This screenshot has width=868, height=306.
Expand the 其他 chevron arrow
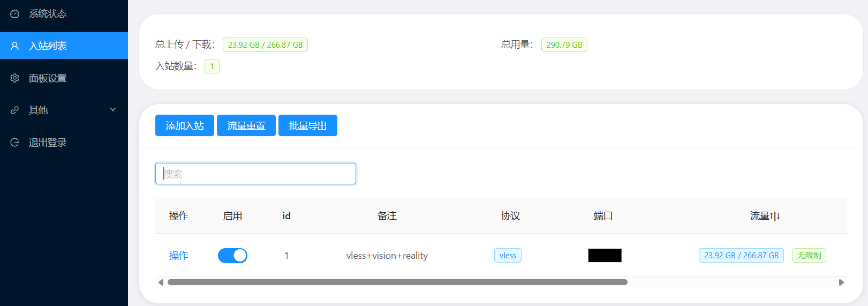(x=113, y=110)
